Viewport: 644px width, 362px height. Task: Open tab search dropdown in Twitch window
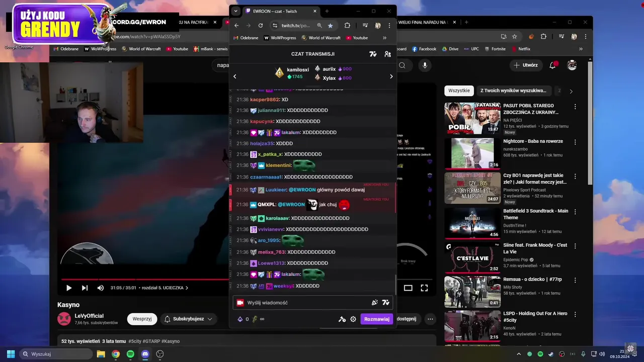[235, 11]
